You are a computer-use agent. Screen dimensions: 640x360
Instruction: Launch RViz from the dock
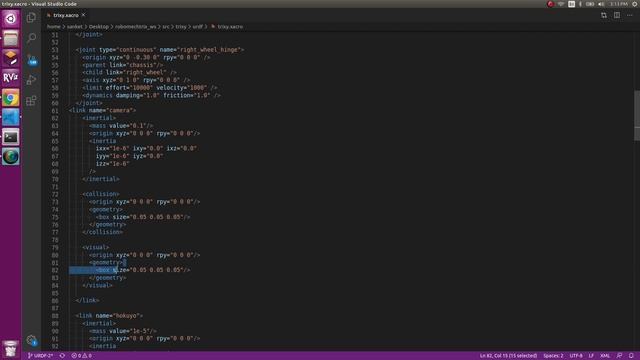pos(11,78)
